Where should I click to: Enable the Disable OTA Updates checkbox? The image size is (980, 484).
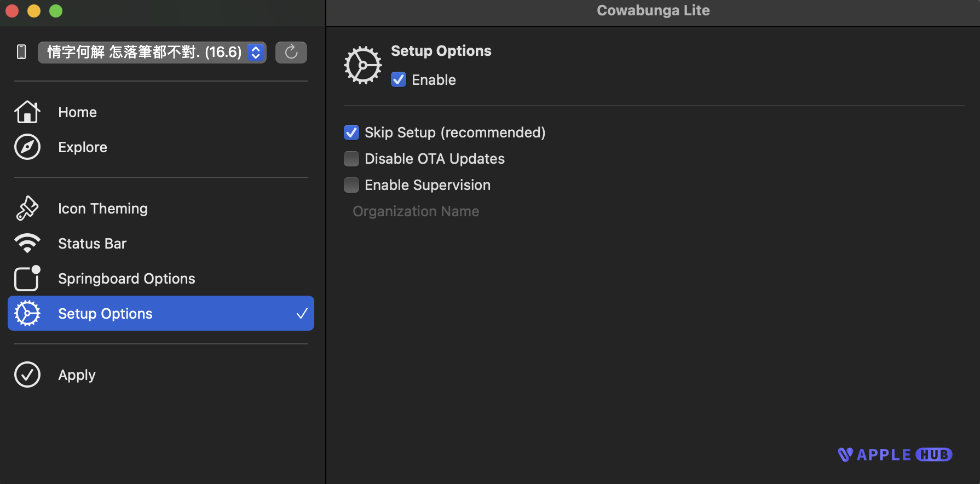tap(351, 159)
